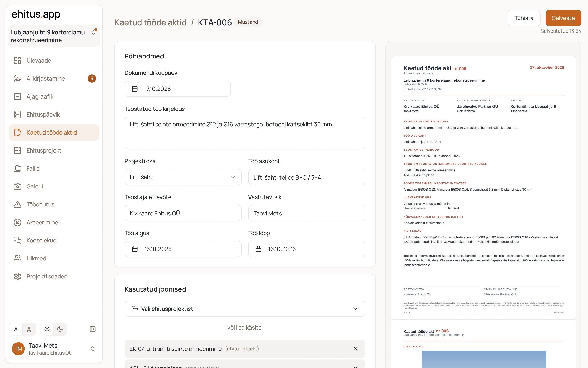The image size is (588, 368).
Task: Click the Ehitusprojekt blueprint icon
Action: (18, 150)
